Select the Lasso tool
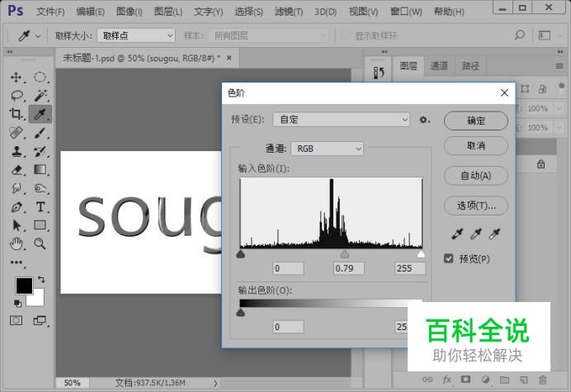Viewport: 571px width, 392px height. click(x=17, y=96)
